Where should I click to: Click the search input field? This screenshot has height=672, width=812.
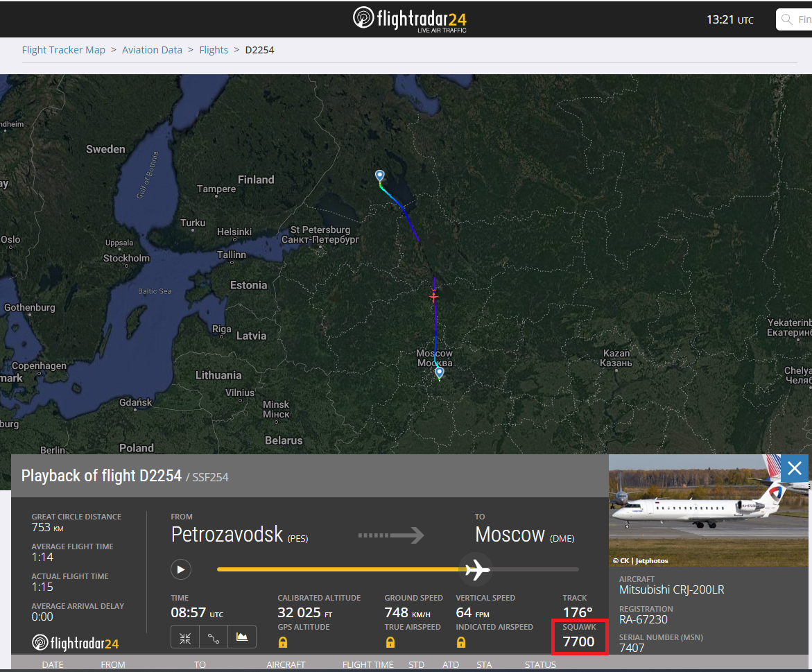click(x=795, y=19)
